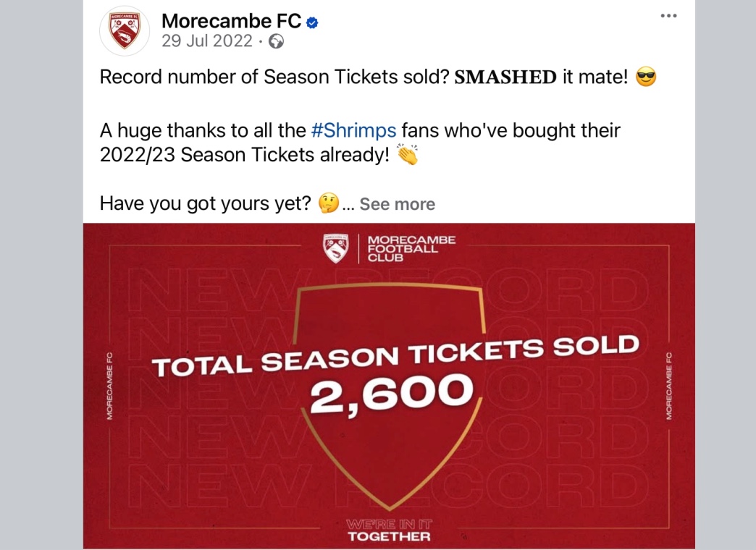Click the Morecambe FC profile picture
The width and height of the screenshot is (756, 550).
pyautogui.click(x=125, y=31)
